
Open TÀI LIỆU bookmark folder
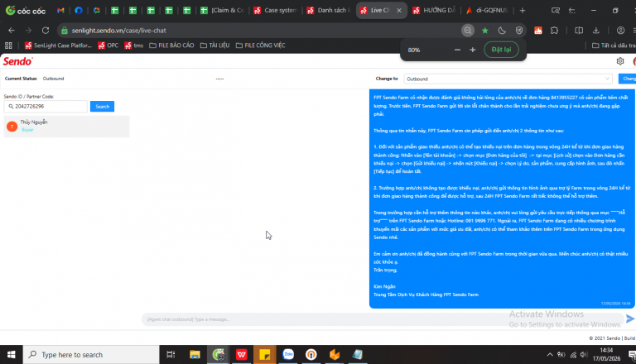click(x=215, y=45)
